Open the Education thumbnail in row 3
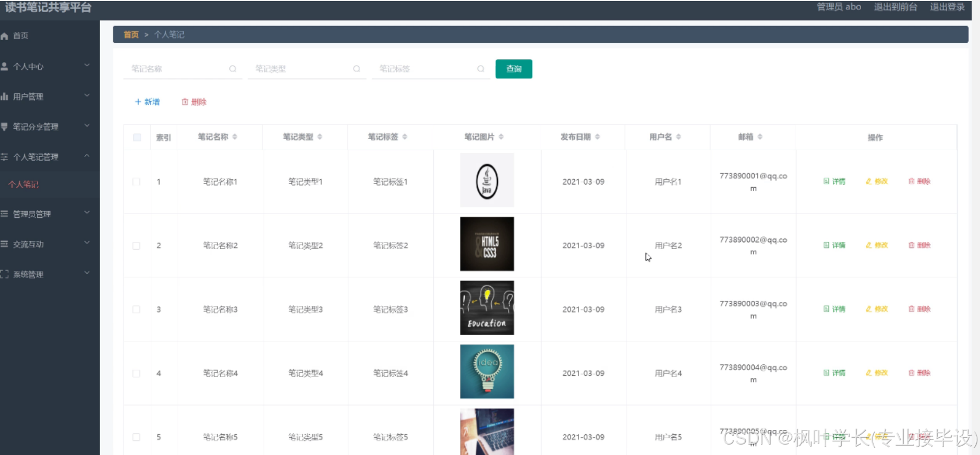Viewport: 980px width, 455px height. tap(487, 308)
